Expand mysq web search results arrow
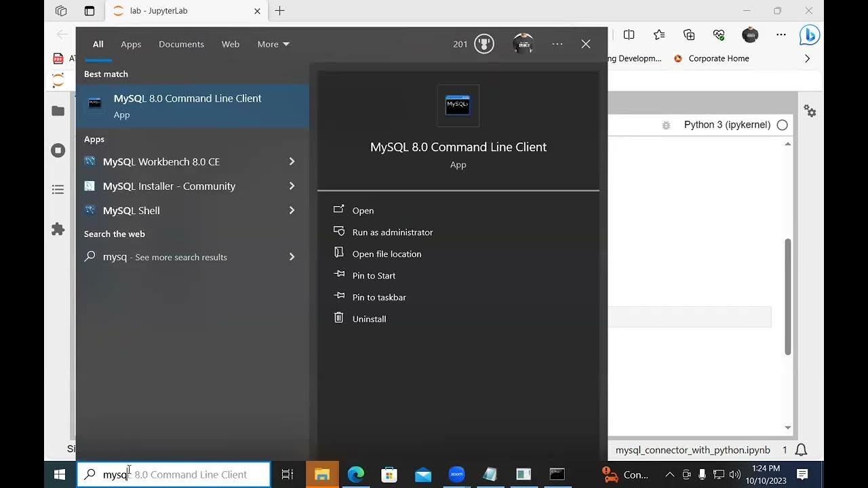 click(x=292, y=257)
